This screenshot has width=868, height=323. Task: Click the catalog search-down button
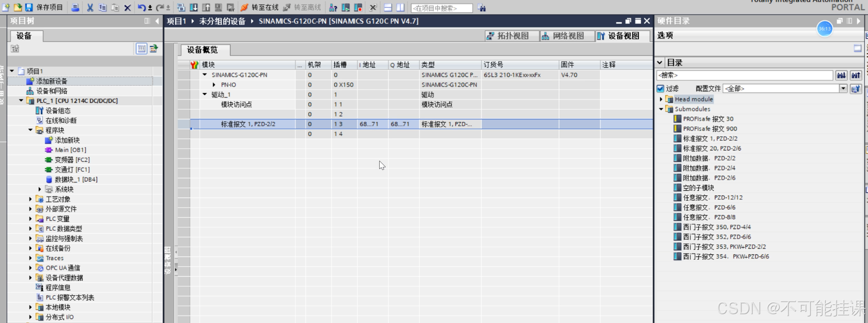[841, 75]
